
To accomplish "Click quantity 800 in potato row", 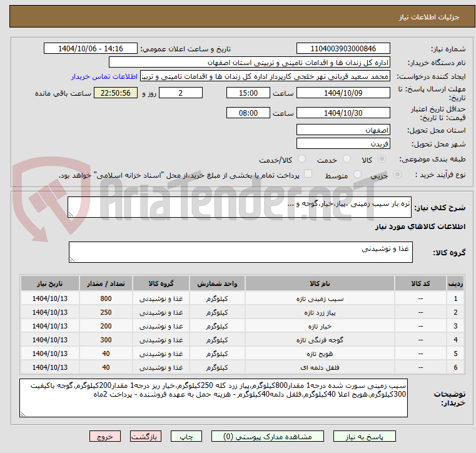I will click(x=106, y=298).
